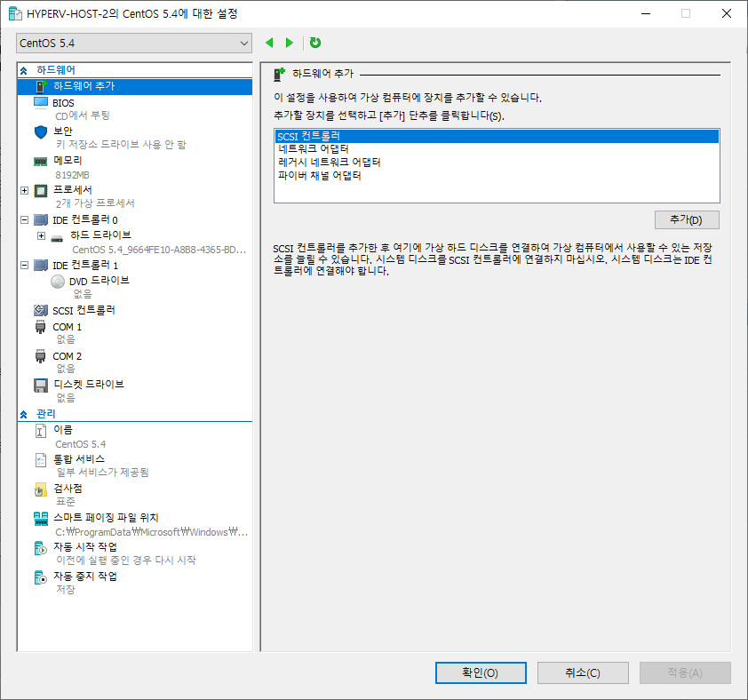
Task: Select the 메모리 memory chip icon
Action: pyautogui.click(x=40, y=162)
